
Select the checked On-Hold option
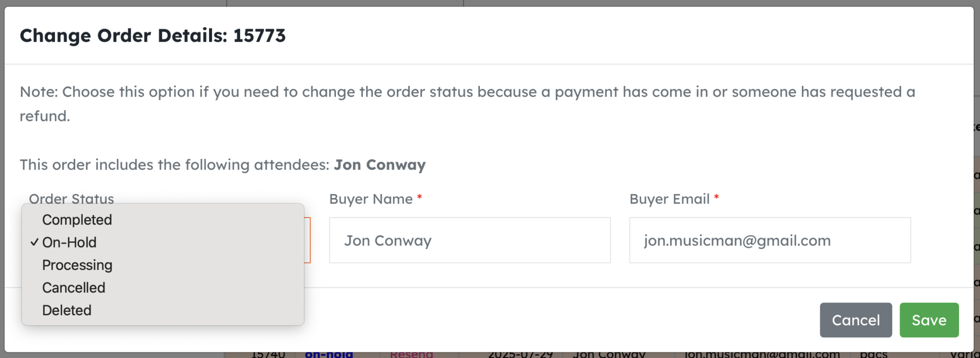click(69, 242)
